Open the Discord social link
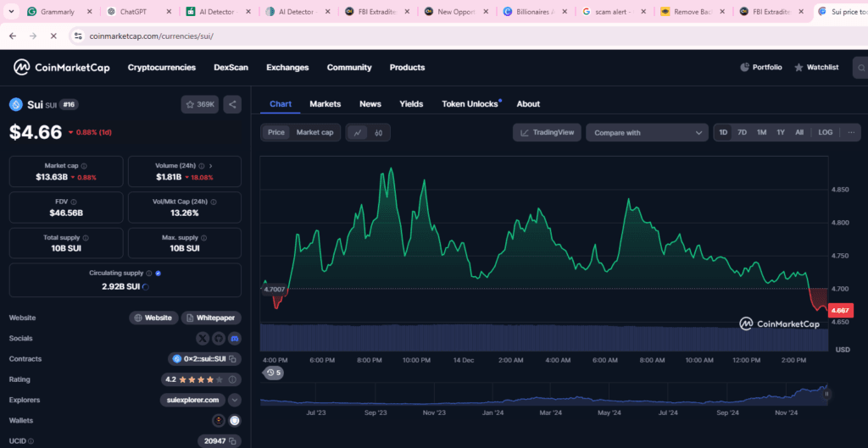 235,338
